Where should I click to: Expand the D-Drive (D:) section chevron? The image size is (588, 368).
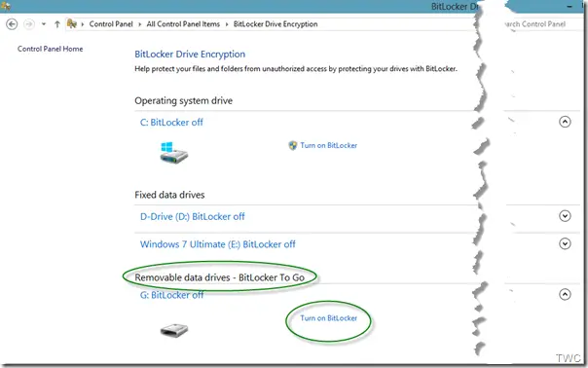coord(565,216)
